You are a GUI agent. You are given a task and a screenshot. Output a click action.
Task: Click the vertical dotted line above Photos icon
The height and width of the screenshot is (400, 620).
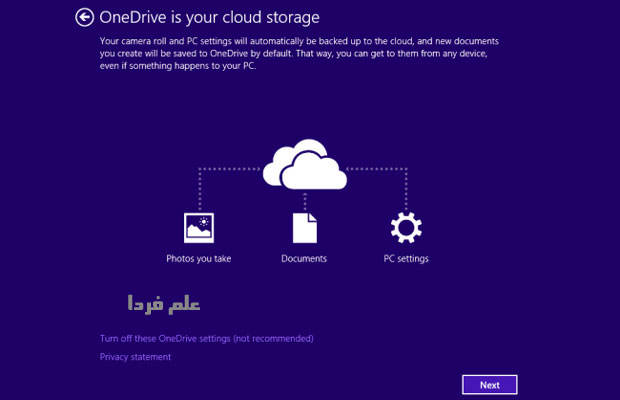pos(199,190)
